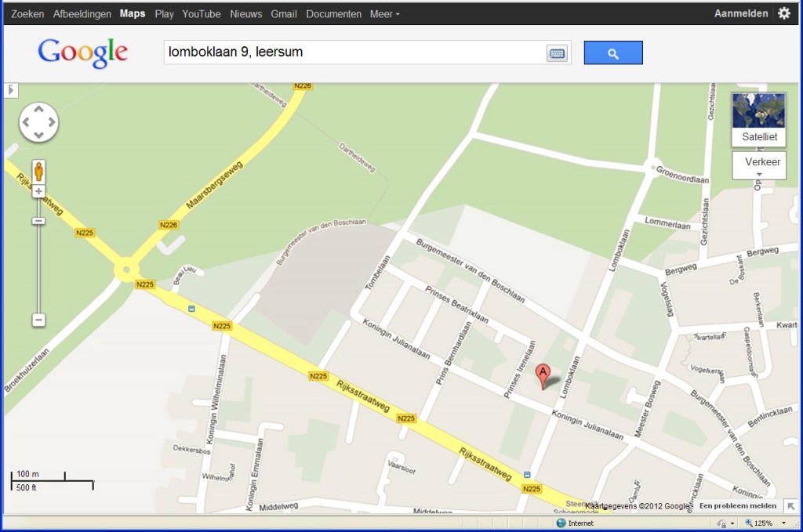Open YouTube in the top bar
Screen dimensions: 803x532
202,14
